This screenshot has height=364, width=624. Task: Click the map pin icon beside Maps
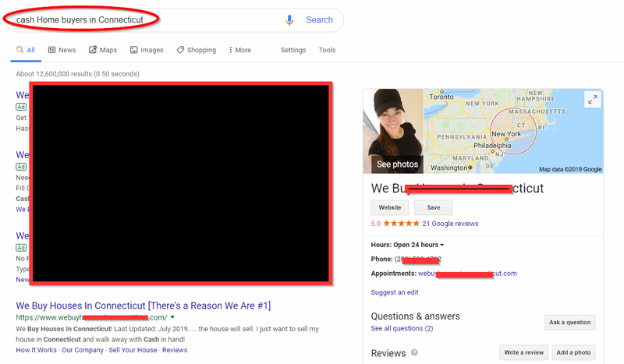click(x=93, y=50)
